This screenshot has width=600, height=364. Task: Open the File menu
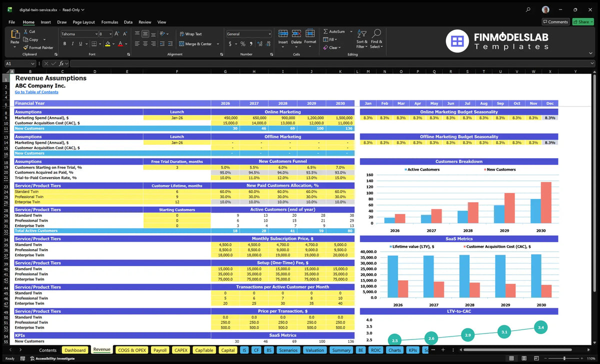[x=11, y=22]
